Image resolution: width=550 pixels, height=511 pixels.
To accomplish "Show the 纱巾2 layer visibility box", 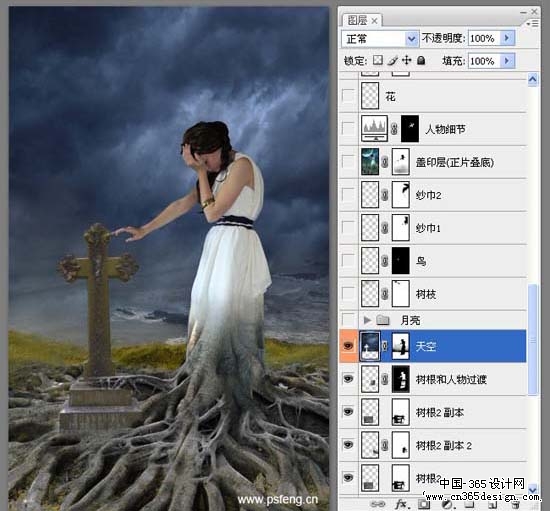I will tap(348, 194).
